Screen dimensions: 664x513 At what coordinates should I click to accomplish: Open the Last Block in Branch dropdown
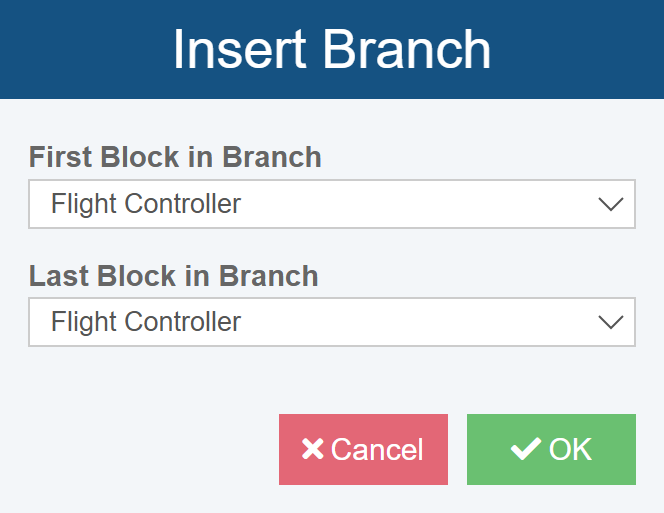331,322
